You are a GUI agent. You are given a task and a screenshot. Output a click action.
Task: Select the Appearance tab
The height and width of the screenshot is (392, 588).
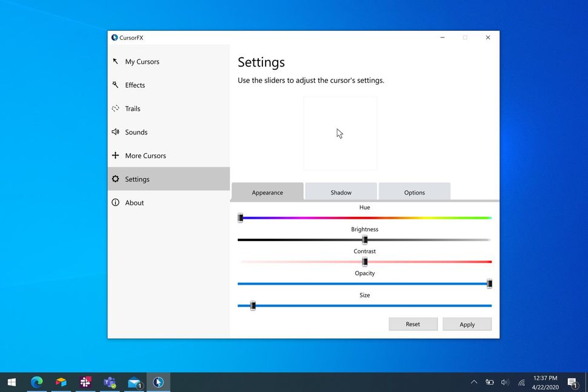(x=267, y=191)
